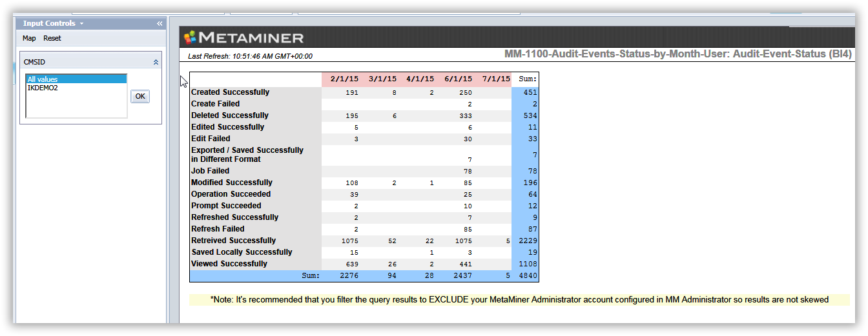The width and height of the screenshot is (868, 336).
Task: Click the Input Controls panel title
Action: (49, 23)
